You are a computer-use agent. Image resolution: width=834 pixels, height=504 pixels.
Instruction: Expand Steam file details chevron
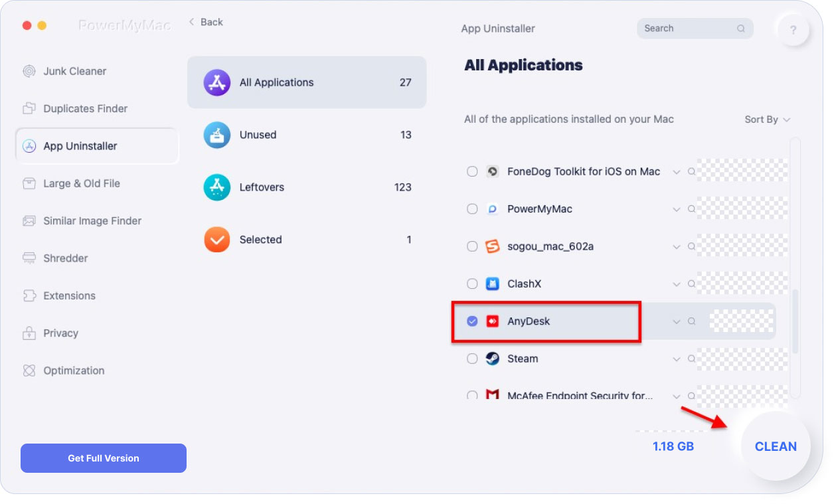[x=677, y=359]
